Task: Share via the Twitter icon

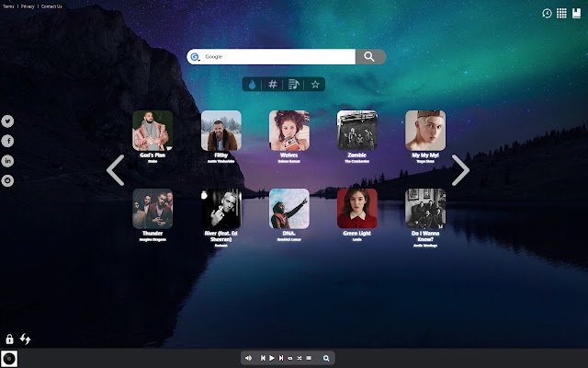Action: coord(7,121)
